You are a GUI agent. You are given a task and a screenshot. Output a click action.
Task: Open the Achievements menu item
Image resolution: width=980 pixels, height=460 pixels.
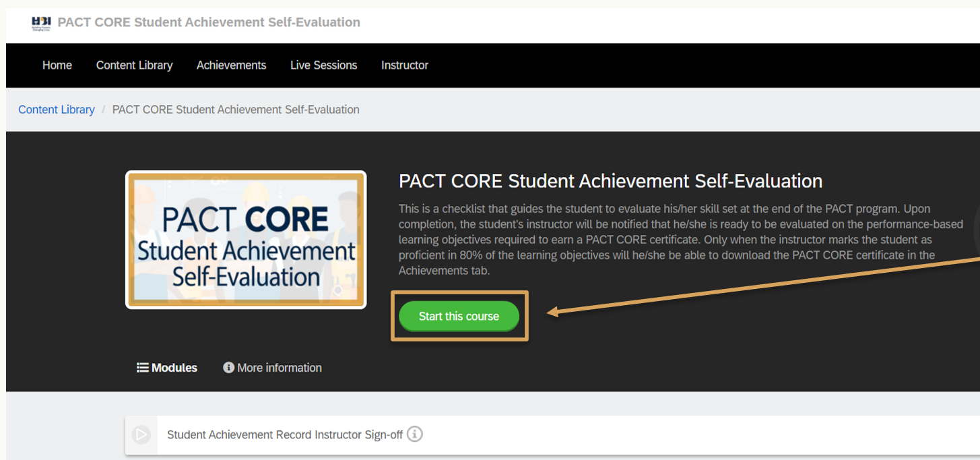(231, 65)
